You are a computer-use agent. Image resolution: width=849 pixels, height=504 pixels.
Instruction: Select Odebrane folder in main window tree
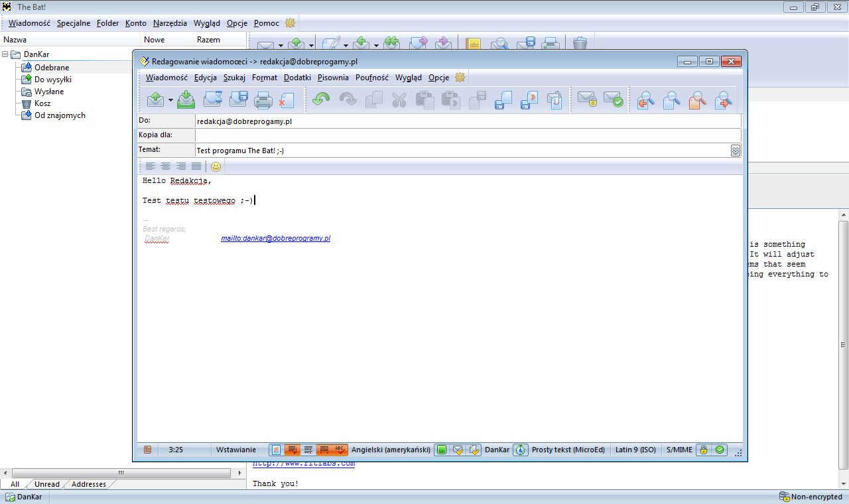(x=52, y=67)
